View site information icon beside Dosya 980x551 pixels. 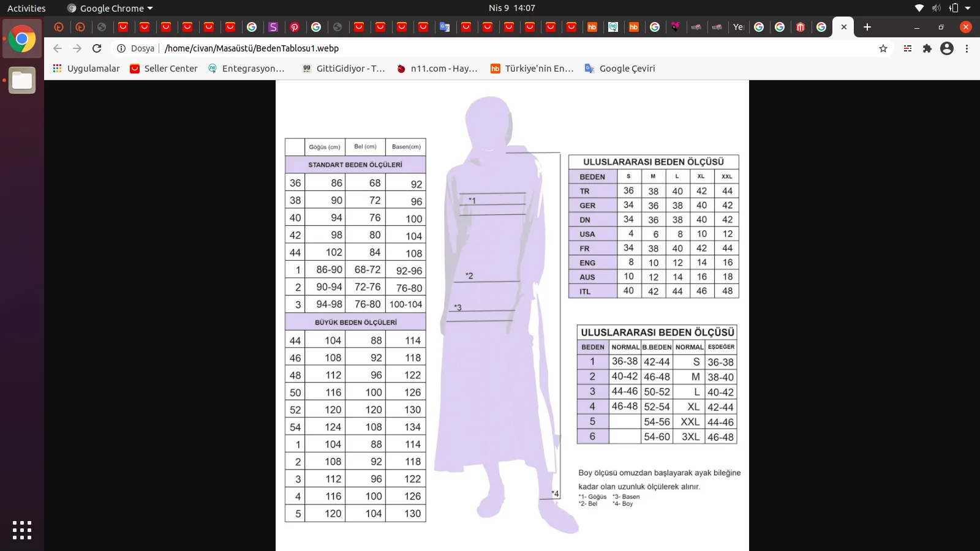tap(121, 48)
